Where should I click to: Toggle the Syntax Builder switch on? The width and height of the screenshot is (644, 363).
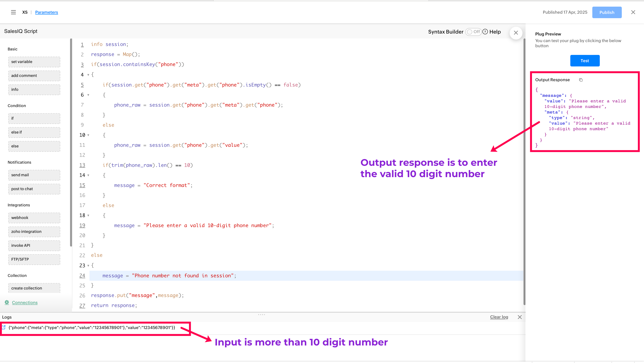tap(473, 32)
